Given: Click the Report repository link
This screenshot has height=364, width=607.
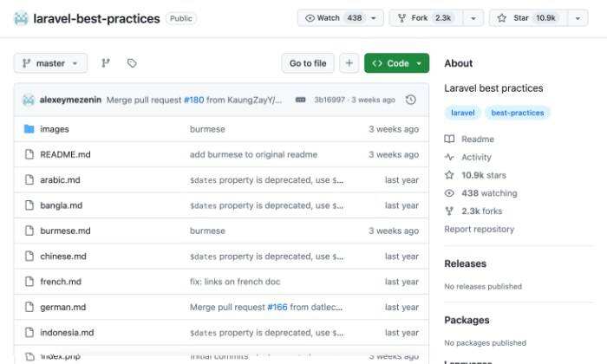Looking at the screenshot, I should tap(479, 229).
